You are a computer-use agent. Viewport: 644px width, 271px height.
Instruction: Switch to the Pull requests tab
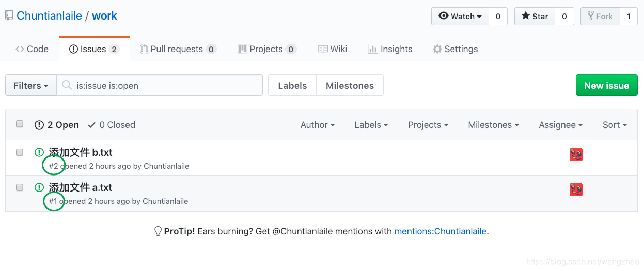(x=178, y=49)
